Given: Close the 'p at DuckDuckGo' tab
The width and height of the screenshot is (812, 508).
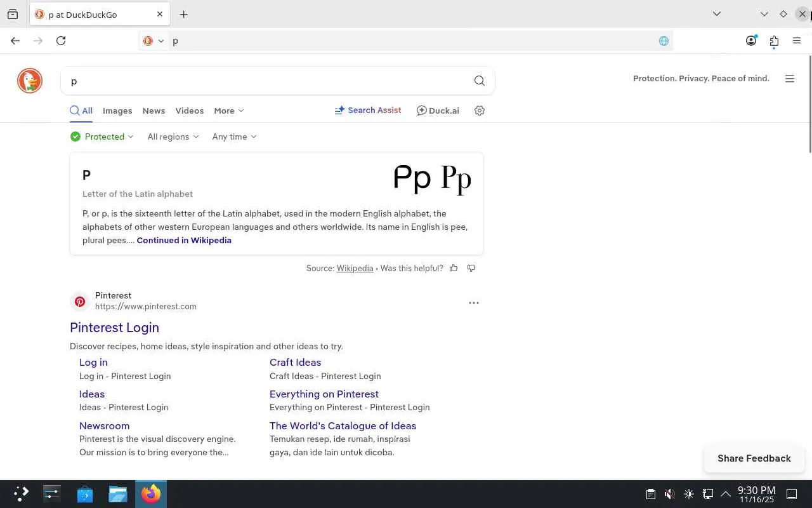Looking at the screenshot, I should click(x=160, y=14).
